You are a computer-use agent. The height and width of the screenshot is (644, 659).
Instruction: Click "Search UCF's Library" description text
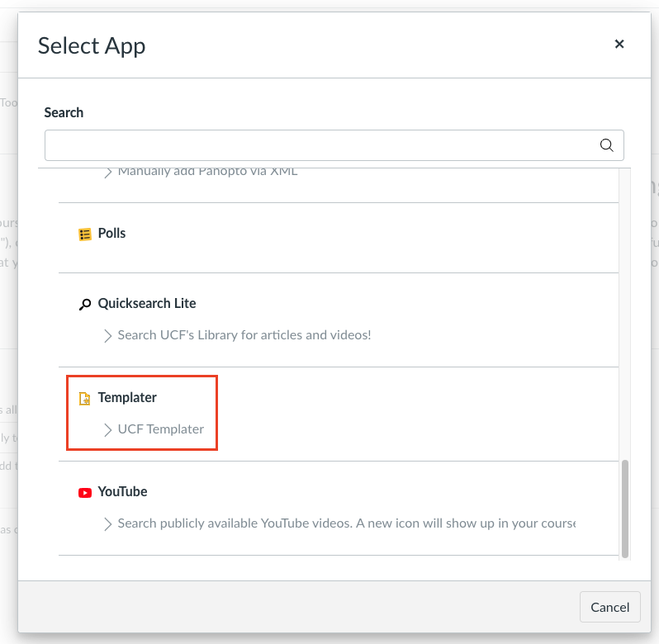pos(244,335)
